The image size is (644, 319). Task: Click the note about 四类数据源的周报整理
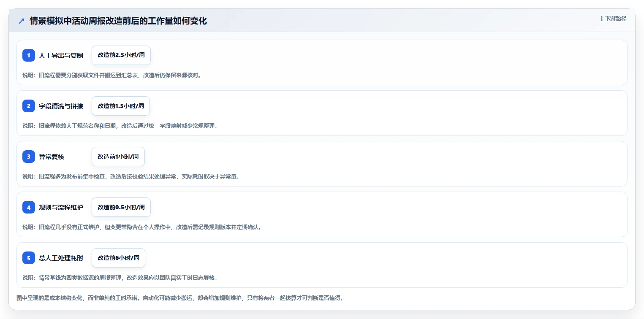tap(120, 278)
